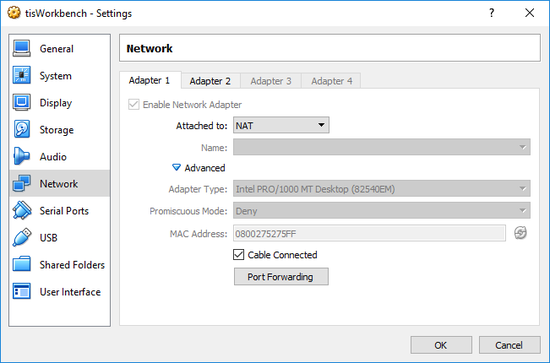This screenshot has height=363, width=550.
Task: Open the General settings page
Action: pyautogui.click(x=56, y=49)
